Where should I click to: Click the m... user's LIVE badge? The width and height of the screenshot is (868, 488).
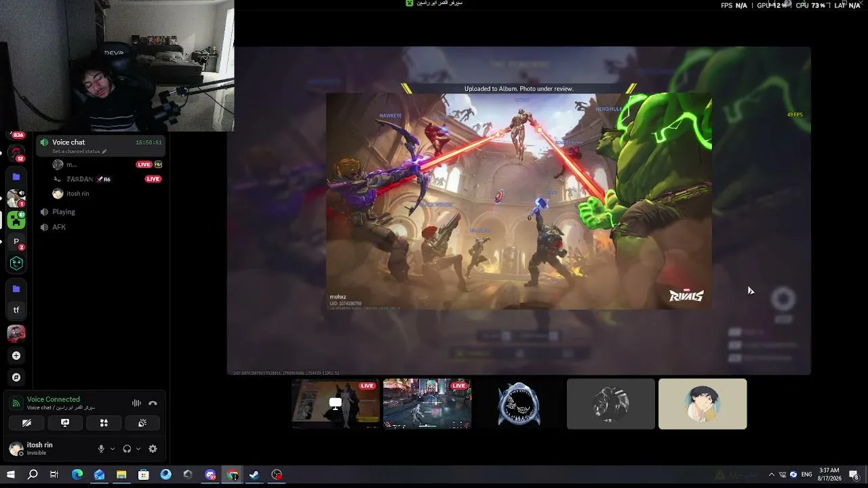point(144,165)
